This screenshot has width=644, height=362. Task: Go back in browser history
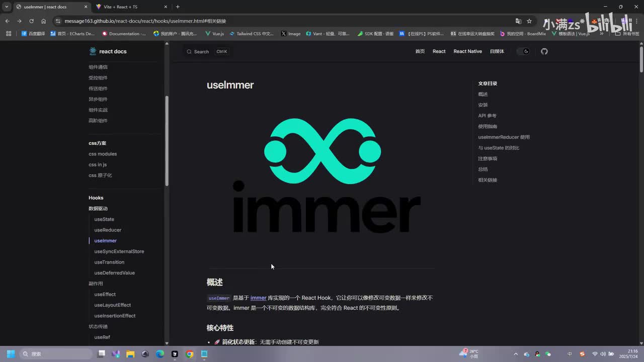(x=7, y=21)
